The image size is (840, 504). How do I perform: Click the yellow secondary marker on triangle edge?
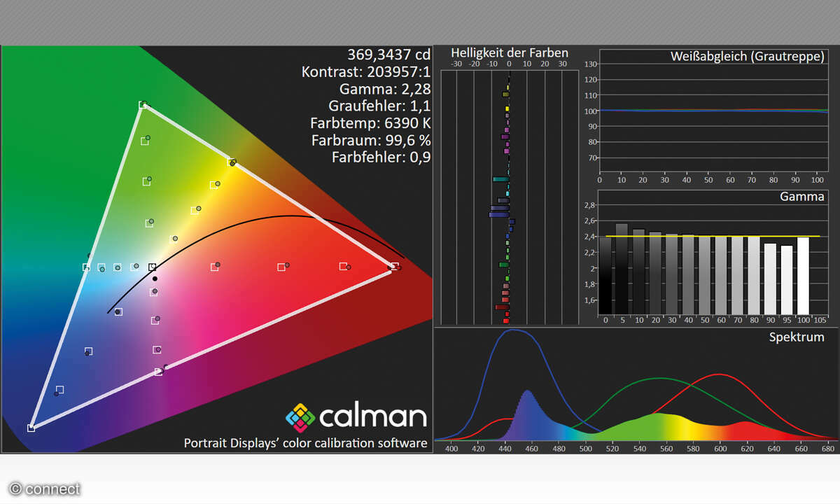pyautogui.click(x=231, y=162)
